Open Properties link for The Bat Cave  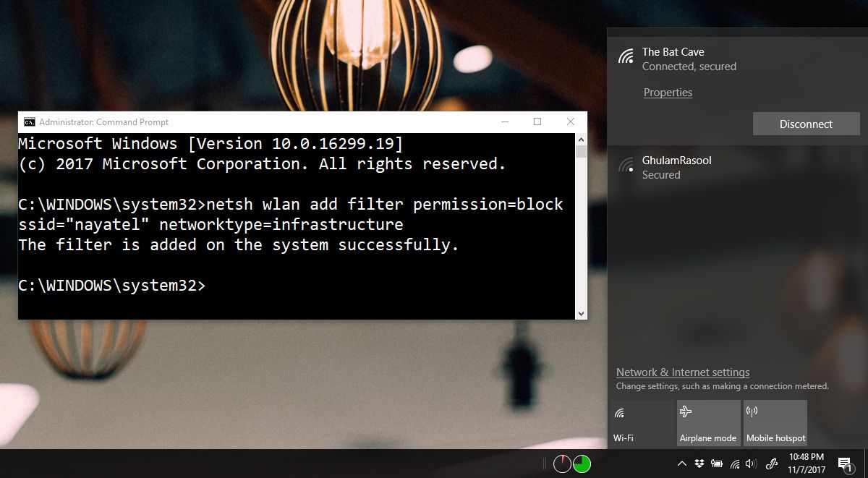(x=668, y=93)
